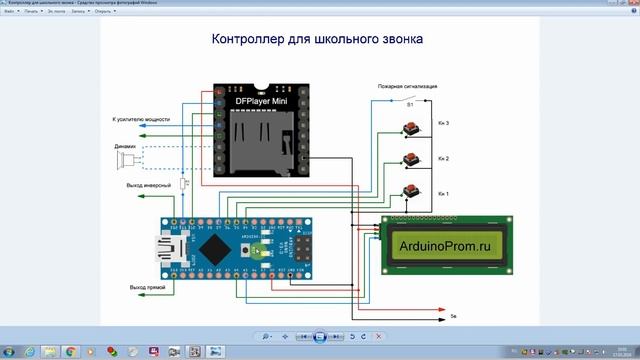This screenshot has width=640, height=360.
Task: Switch to Photo Viewer taskbar icon
Action: (216, 351)
